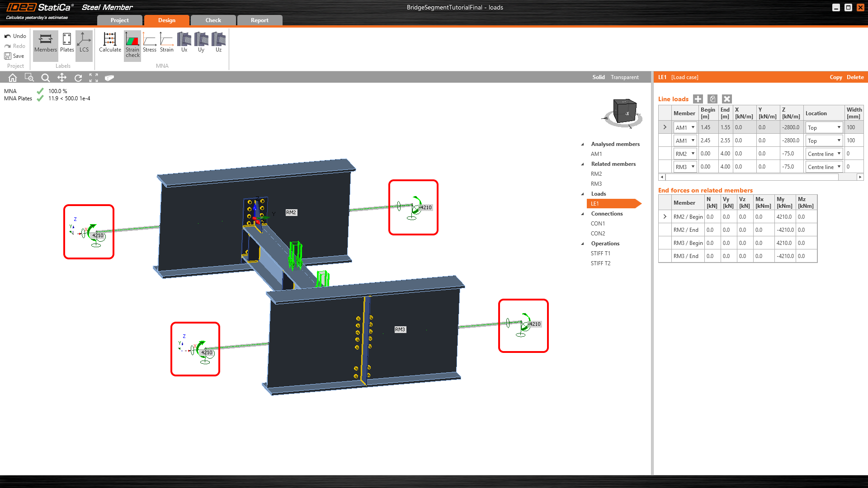Image resolution: width=868 pixels, height=488 pixels.
Task: Toggle Plates labels on
Action: (67, 42)
